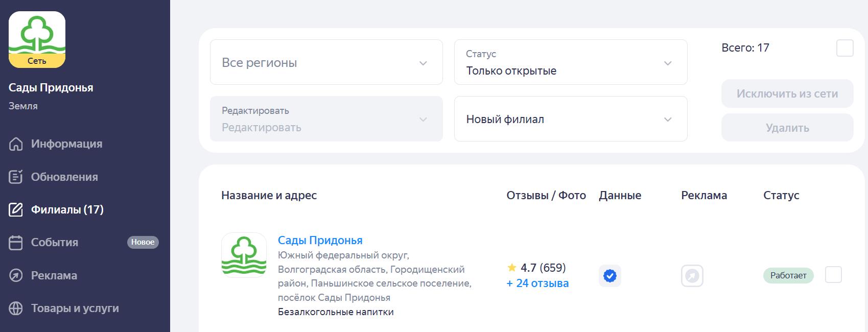Open the Редактировать dropdown
This screenshot has width=868, height=332.
[x=326, y=119]
